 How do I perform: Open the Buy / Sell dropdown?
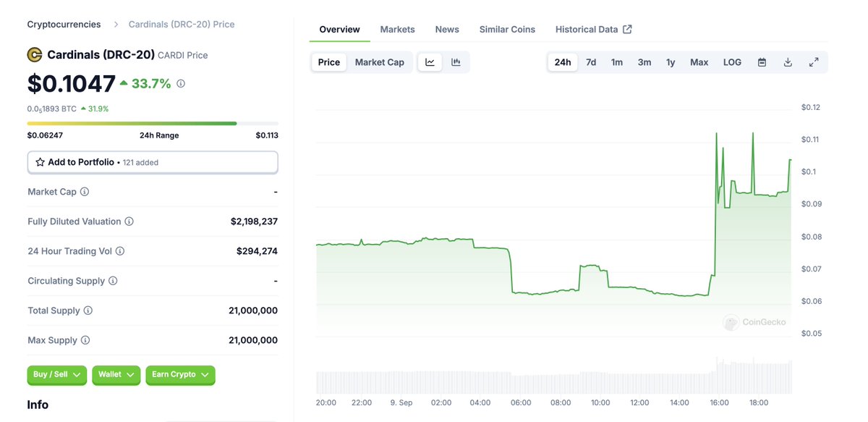(x=57, y=375)
